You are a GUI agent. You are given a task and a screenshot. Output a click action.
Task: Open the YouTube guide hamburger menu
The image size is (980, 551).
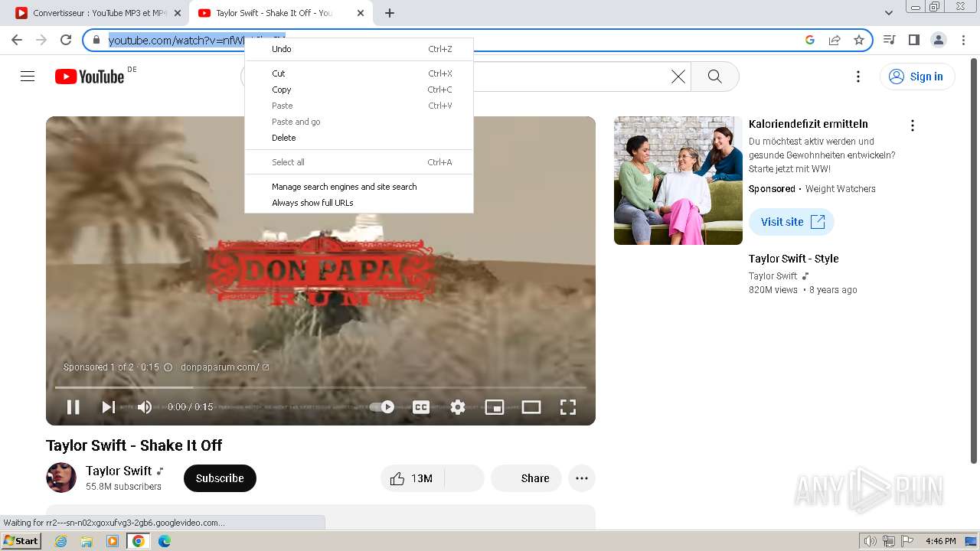[x=28, y=77]
